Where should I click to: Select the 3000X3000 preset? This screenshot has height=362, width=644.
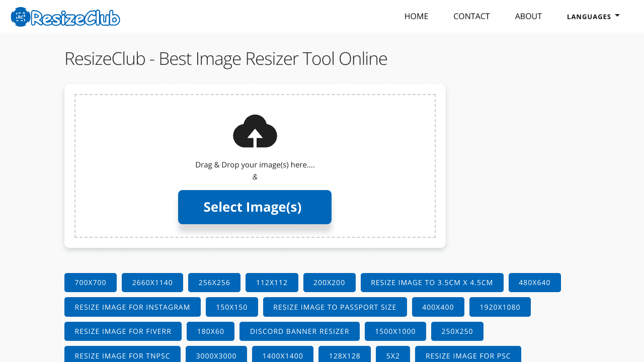[x=216, y=354]
